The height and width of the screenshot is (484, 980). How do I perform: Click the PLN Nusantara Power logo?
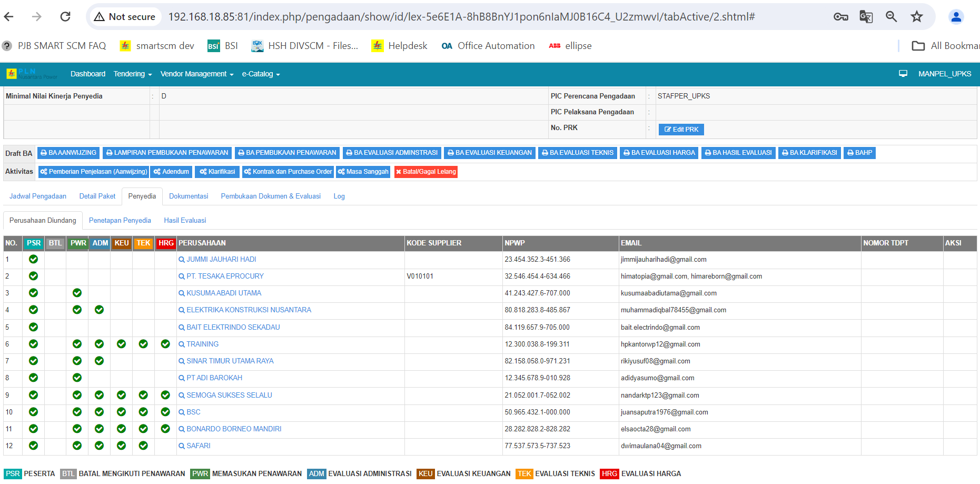(32, 74)
